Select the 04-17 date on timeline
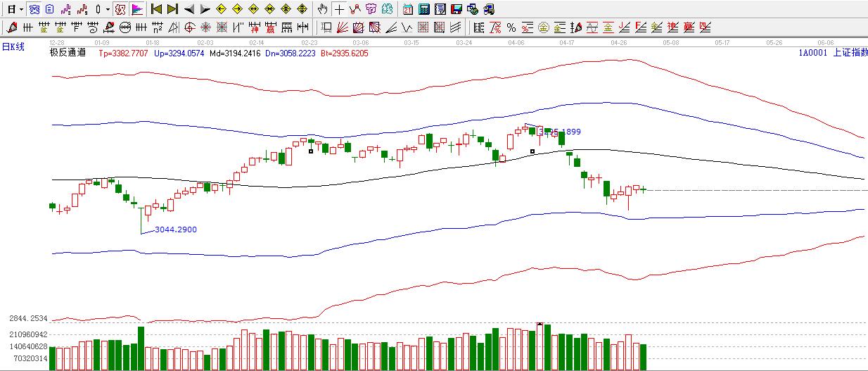Screen dimensions: 868x371 click(567, 43)
